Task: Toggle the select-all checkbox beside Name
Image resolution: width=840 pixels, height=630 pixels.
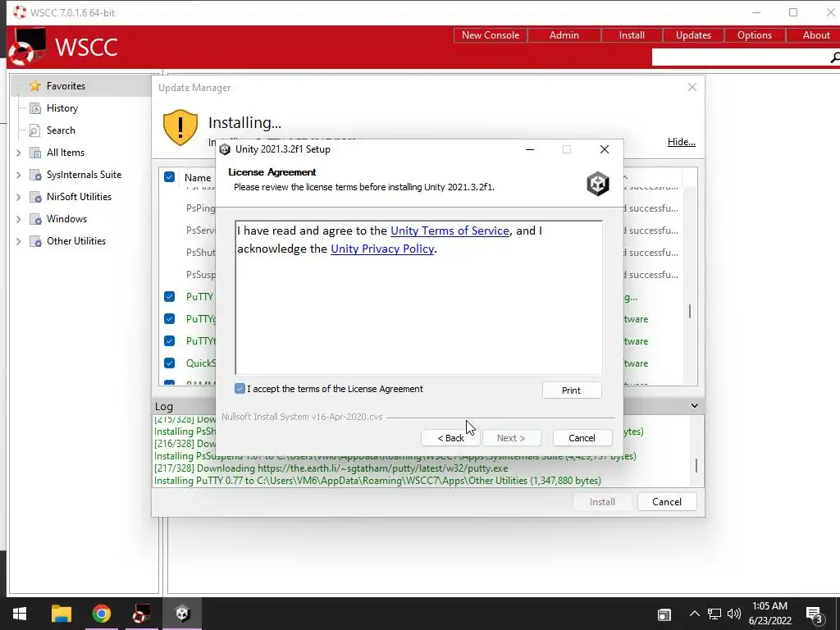Action: 169,177
